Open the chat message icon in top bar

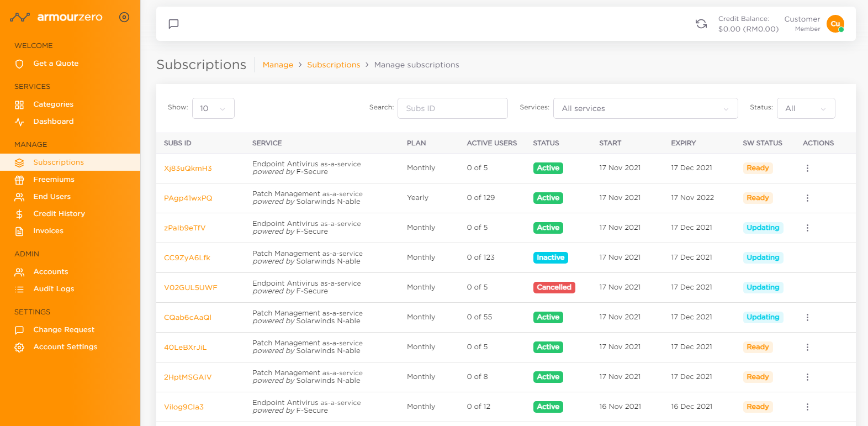coord(173,24)
